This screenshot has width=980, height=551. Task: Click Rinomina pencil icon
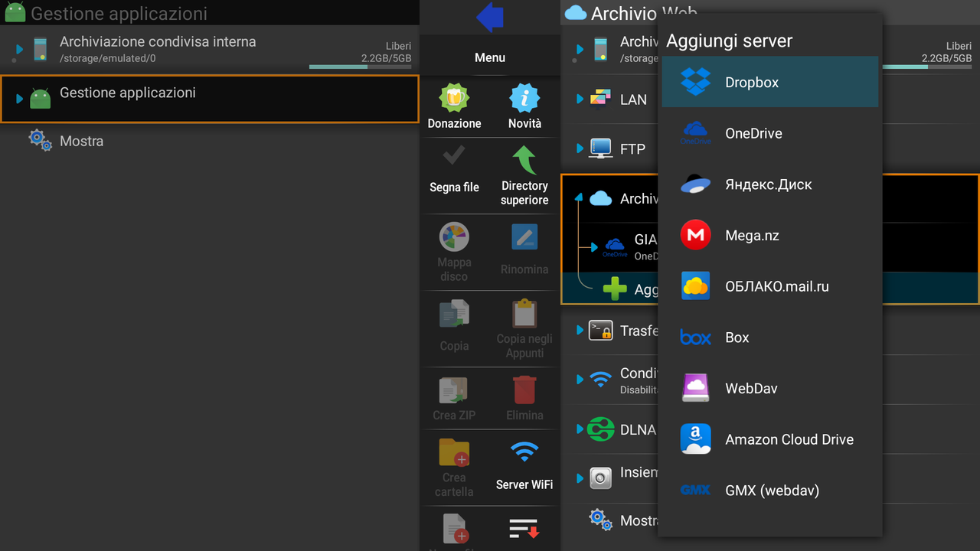point(524,237)
